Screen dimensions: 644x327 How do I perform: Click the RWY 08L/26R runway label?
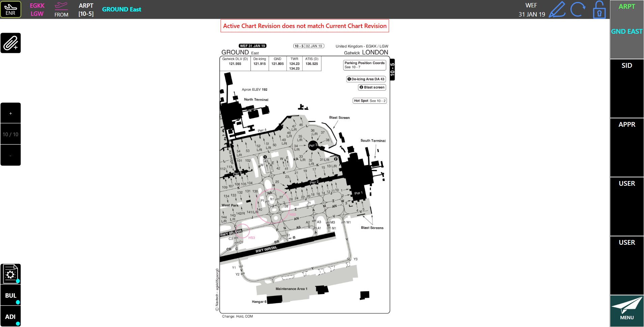point(231,233)
